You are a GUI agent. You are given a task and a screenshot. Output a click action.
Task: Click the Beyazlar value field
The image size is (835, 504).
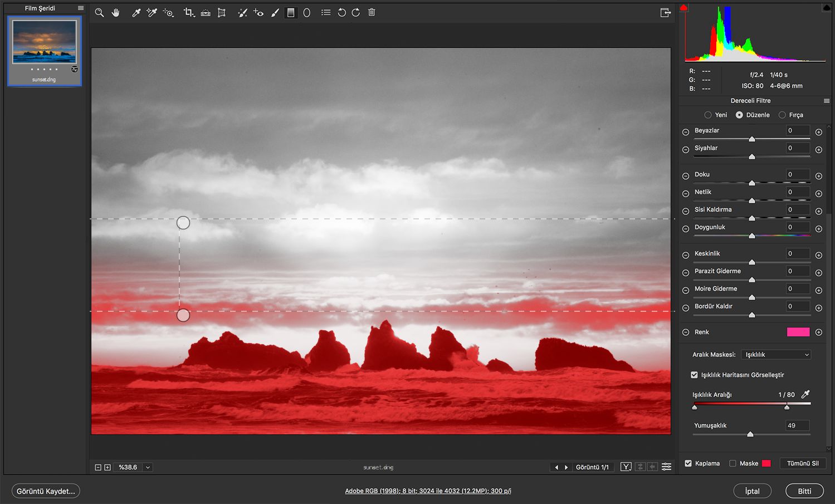click(797, 130)
